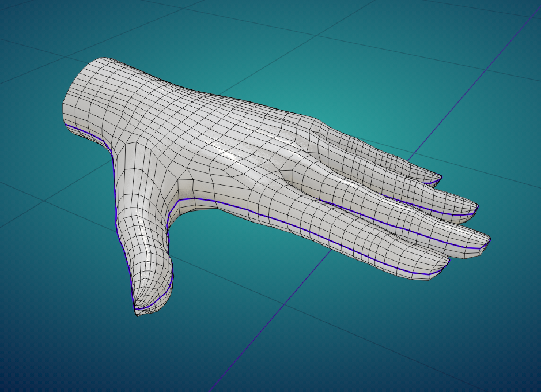Click the middle finger tip
The width and height of the screenshot is (541, 392).
pos(481,242)
